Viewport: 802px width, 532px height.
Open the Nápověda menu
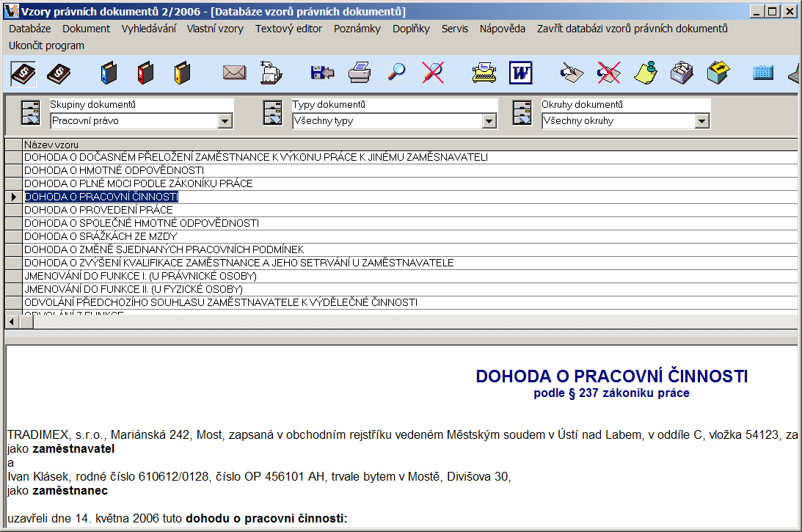(503, 29)
